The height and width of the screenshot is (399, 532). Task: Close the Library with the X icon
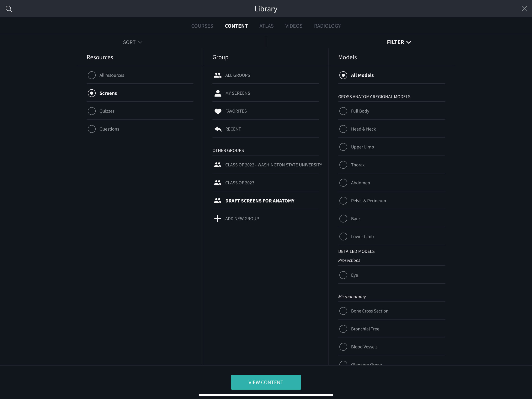[524, 9]
